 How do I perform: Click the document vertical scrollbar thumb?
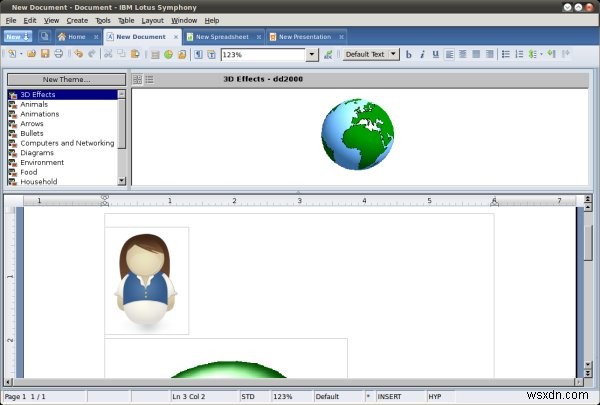coord(588,243)
